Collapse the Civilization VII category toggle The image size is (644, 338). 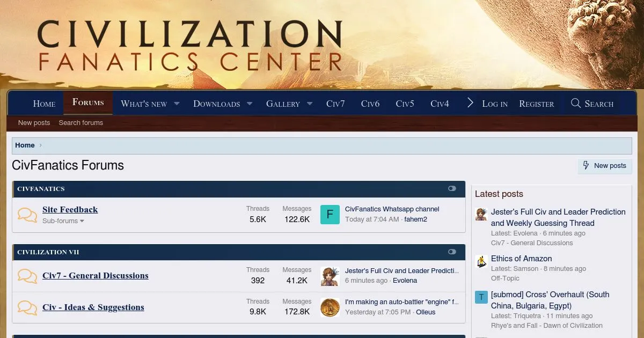pos(452,252)
